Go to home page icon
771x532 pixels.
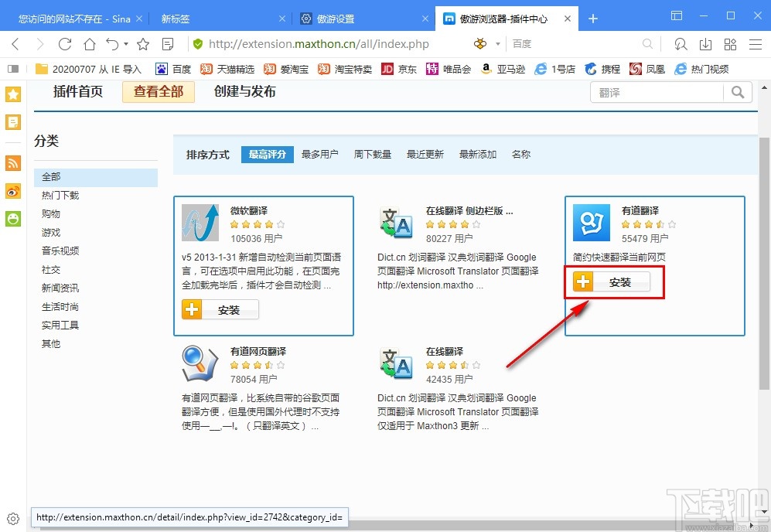coord(90,44)
